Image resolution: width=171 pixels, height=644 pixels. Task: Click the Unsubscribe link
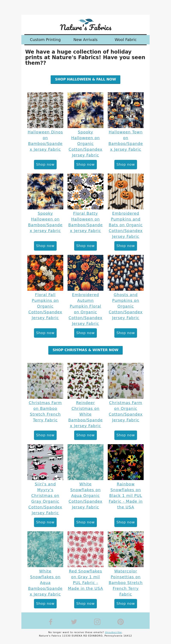[114, 632]
